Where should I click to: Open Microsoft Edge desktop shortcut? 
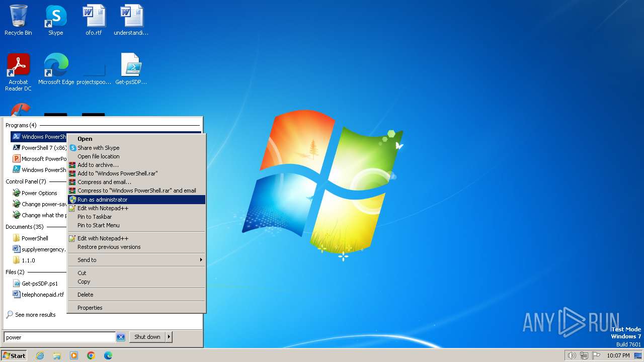[56, 69]
